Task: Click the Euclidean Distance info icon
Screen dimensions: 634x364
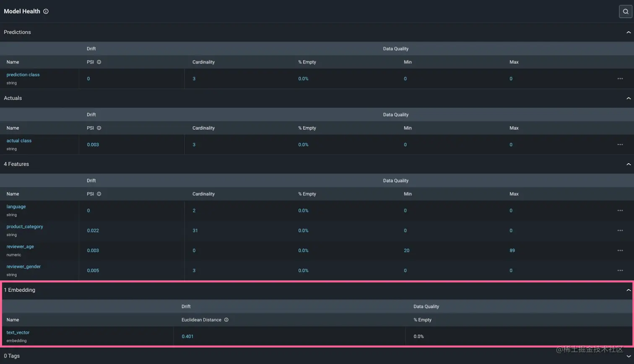Action: (x=226, y=320)
